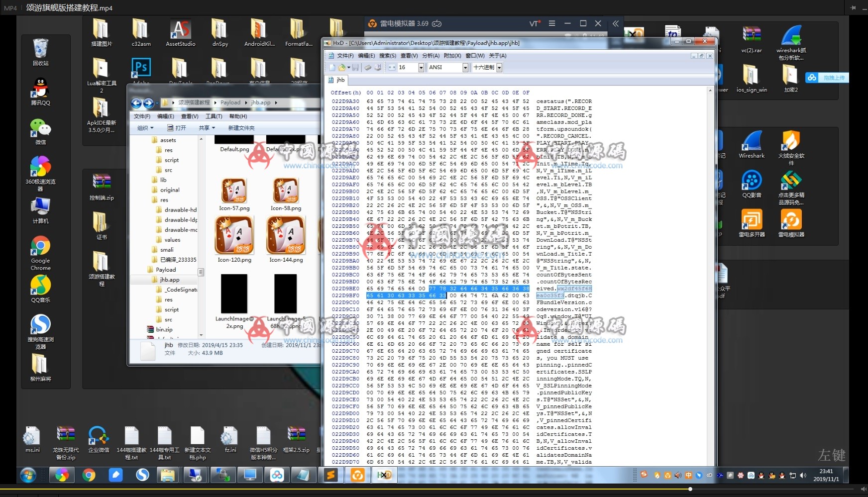
Task: Open HxD 窗口(W) menu
Action: (x=475, y=56)
